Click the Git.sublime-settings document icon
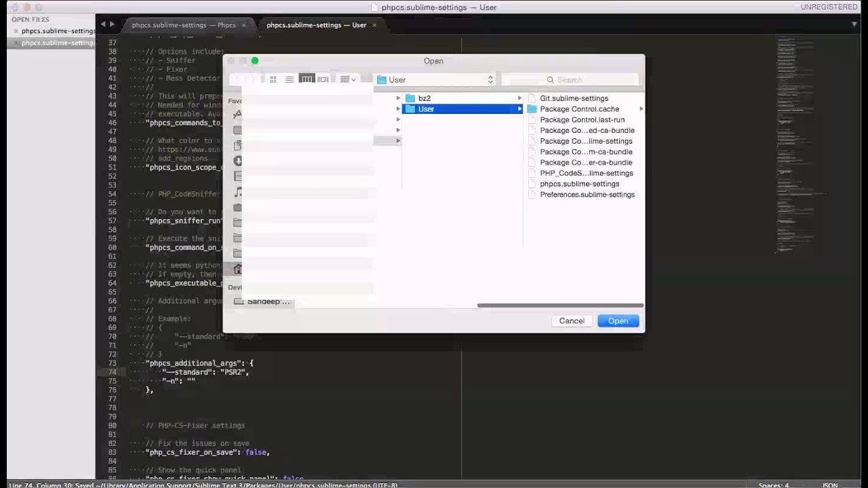 [x=532, y=98]
